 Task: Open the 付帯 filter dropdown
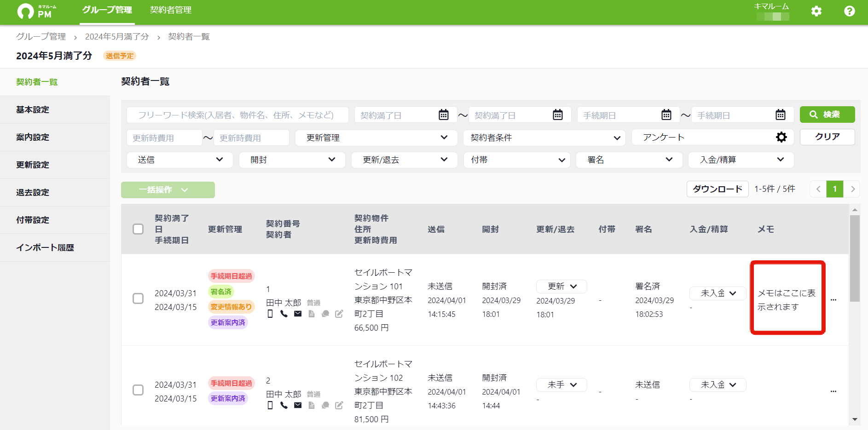(517, 160)
